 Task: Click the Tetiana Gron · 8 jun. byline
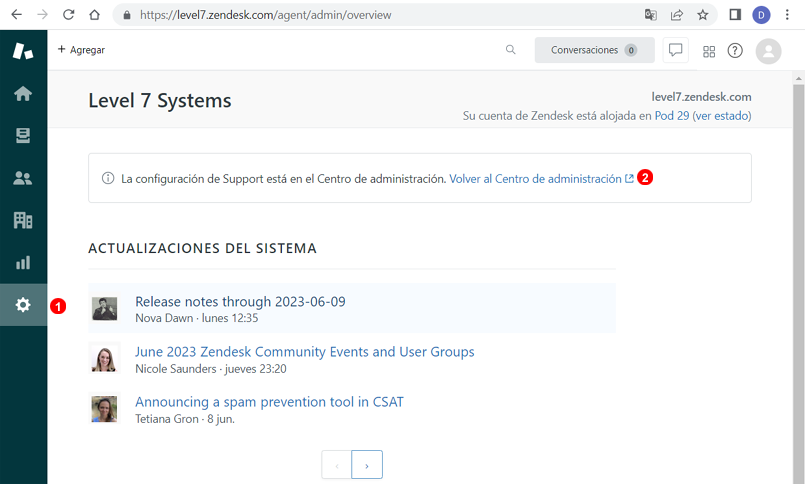(x=185, y=419)
